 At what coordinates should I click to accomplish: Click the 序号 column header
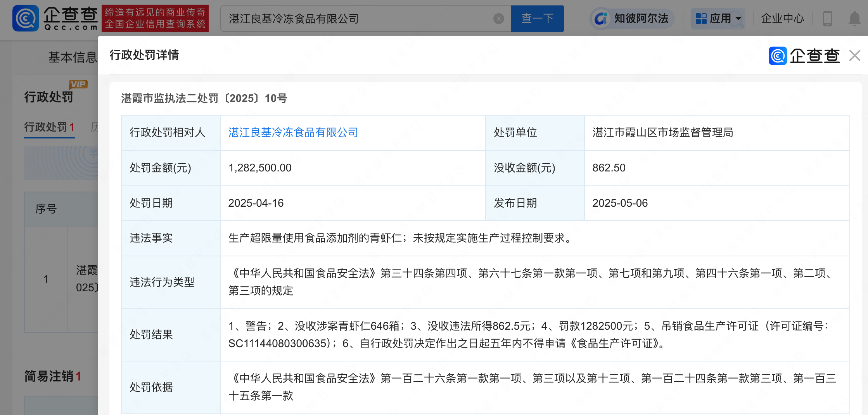46,209
